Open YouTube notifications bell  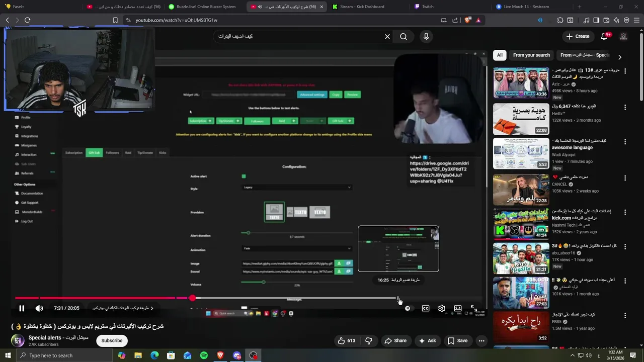tap(605, 36)
